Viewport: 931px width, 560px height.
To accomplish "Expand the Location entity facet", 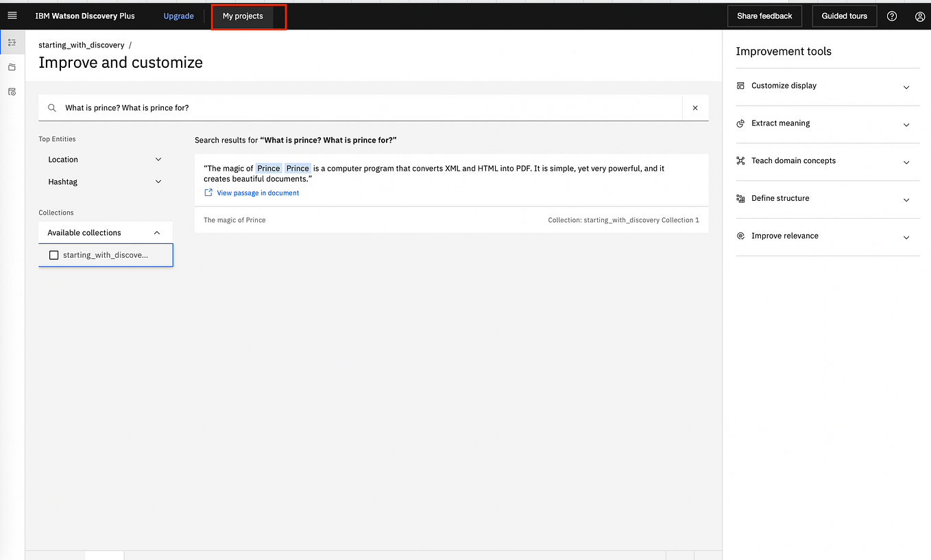I will click(106, 160).
